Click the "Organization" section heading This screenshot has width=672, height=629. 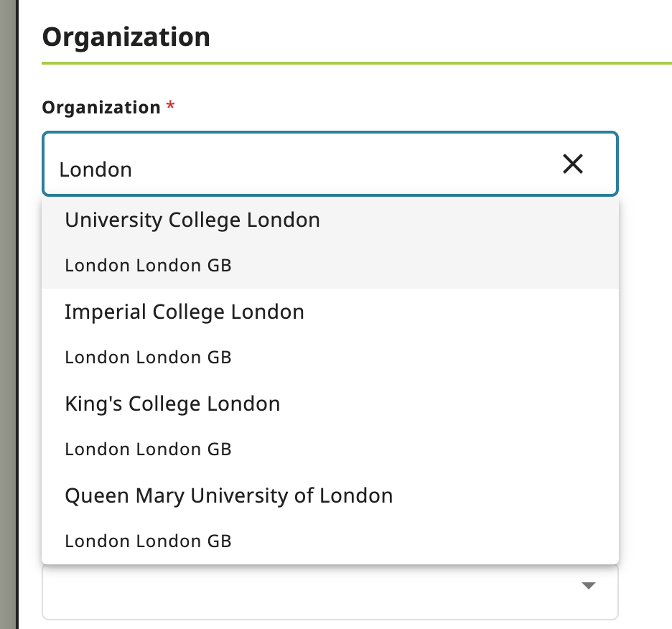(126, 37)
